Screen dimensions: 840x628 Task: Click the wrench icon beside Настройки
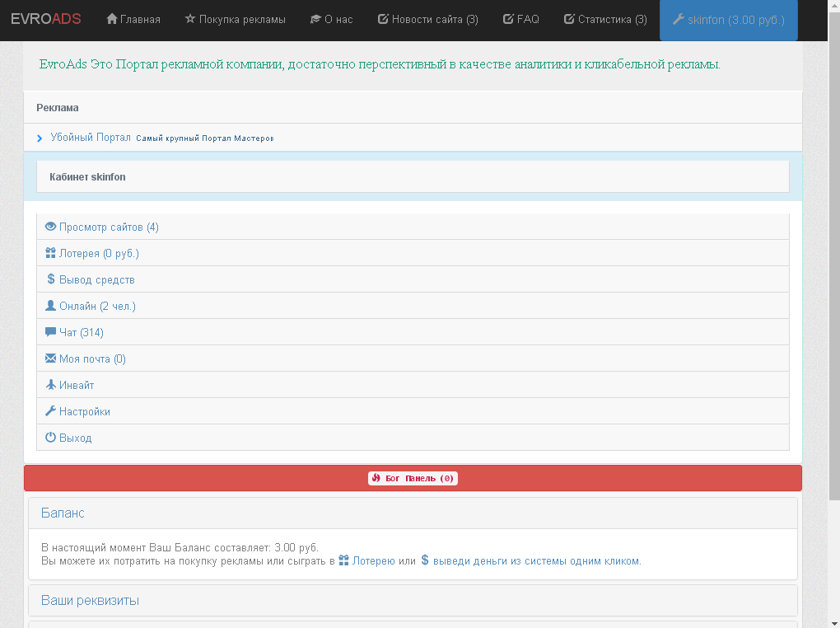[x=50, y=411]
